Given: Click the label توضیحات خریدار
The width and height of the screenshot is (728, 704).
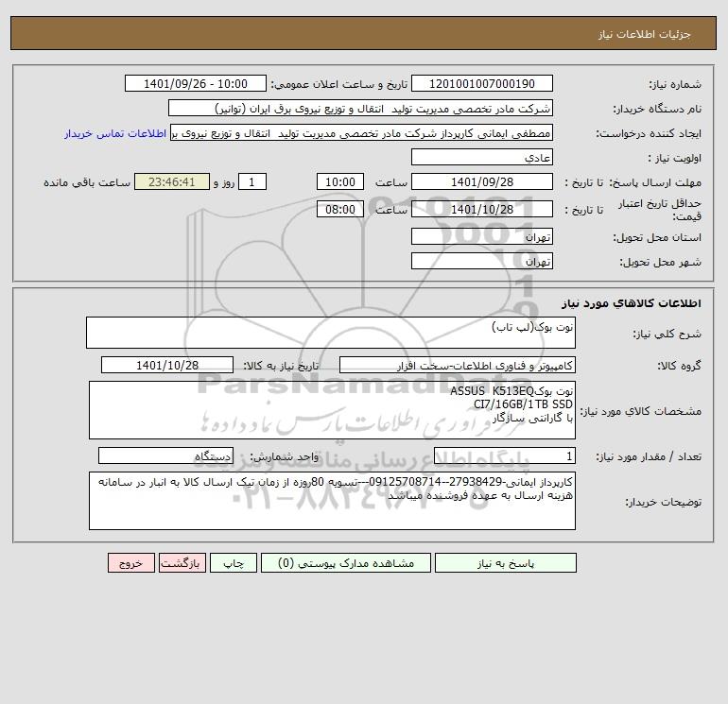Looking at the screenshot, I should pyautogui.click(x=663, y=502).
